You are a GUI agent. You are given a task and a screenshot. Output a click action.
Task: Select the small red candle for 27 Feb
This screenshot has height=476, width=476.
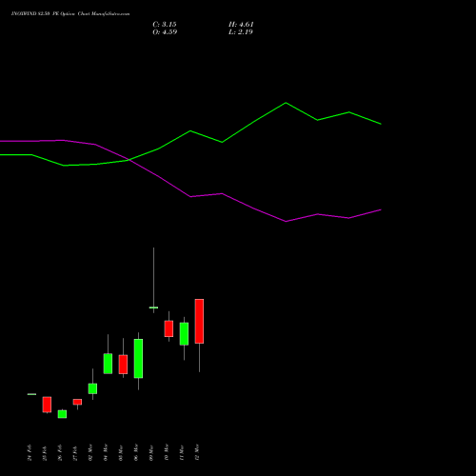[77, 402]
